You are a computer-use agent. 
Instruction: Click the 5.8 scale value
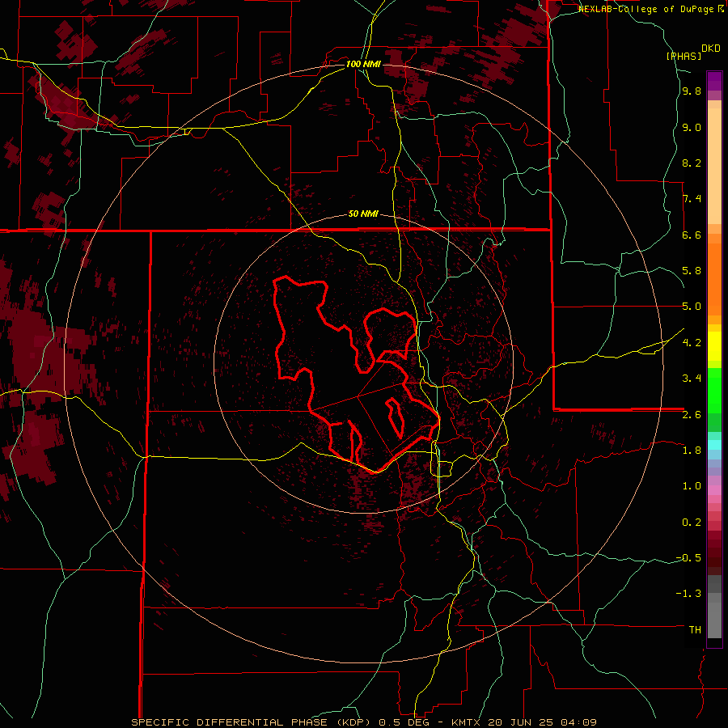coord(692,271)
